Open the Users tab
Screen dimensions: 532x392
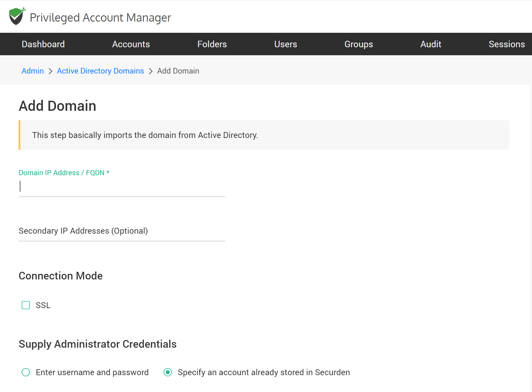click(x=285, y=44)
